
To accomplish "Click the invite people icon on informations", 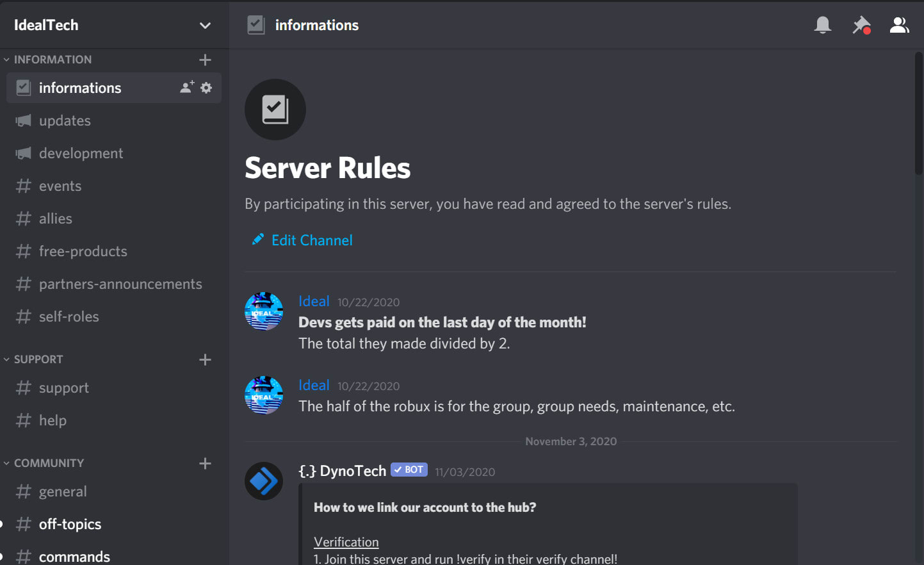I will click(x=187, y=87).
